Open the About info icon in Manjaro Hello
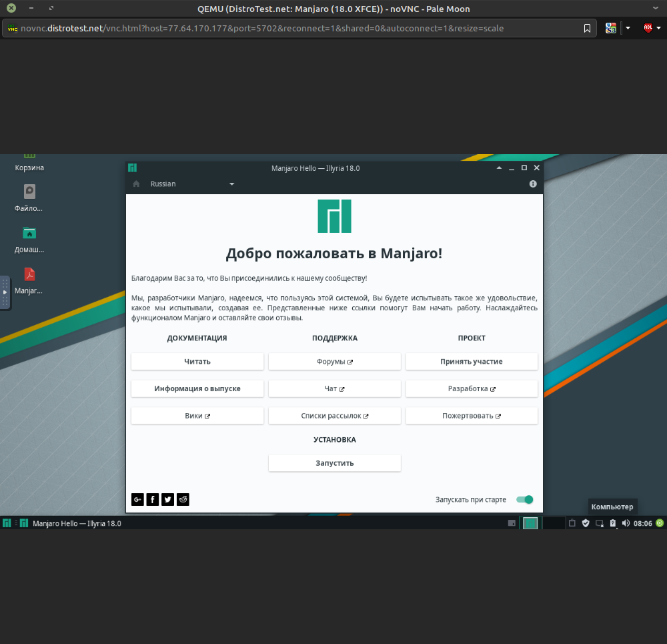 [x=533, y=184]
